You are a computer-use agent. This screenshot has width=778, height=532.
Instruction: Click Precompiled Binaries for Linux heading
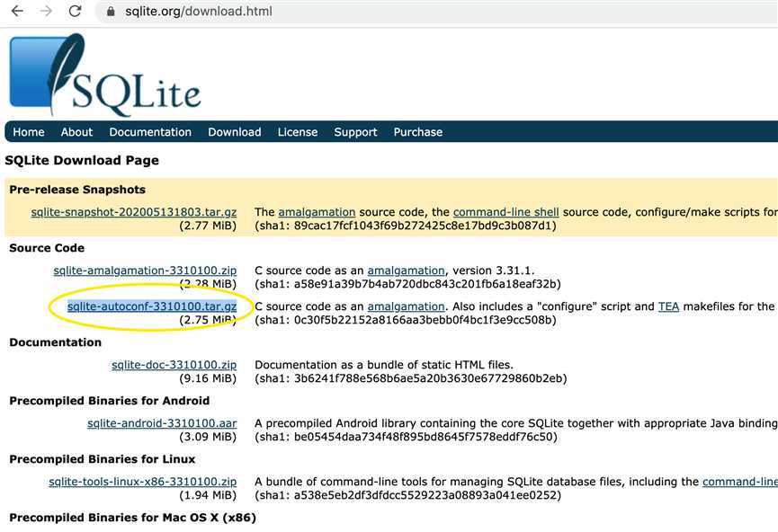point(103,459)
